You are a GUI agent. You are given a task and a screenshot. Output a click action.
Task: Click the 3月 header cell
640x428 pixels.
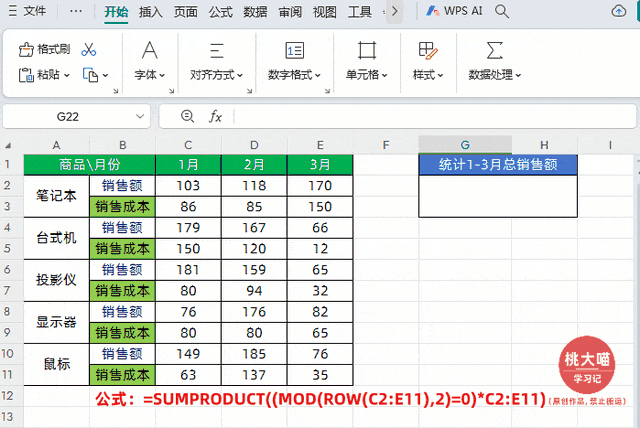pos(320,165)
